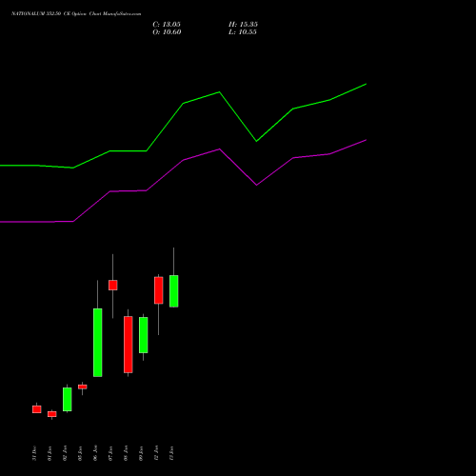Click the chart title starting with NATIONALUM
Image resolution: width=476 pixels, height=476 pixels.
click(x=76, y=14)
